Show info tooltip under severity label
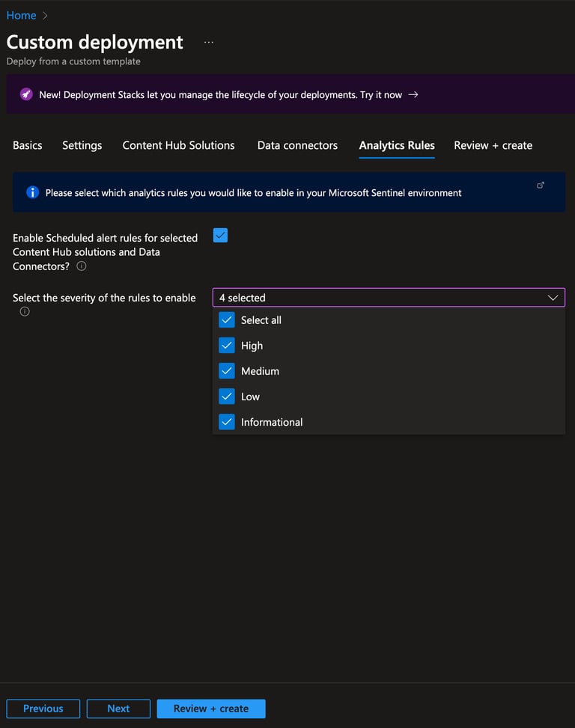The height and width of the screenshot is (728, 575). coord(25,311)
